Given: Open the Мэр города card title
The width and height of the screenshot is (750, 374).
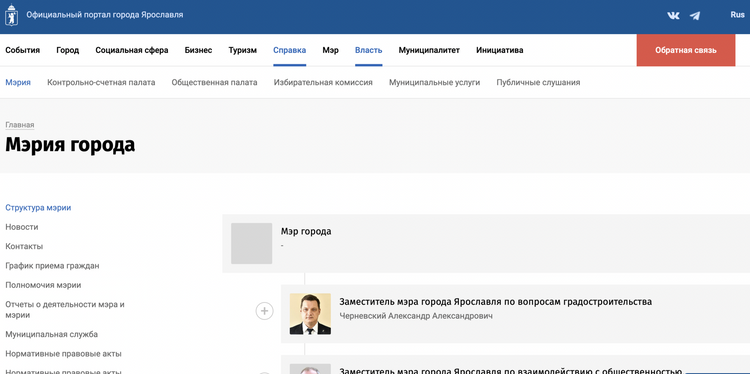Looking at the screenshot, I should 306,231.
